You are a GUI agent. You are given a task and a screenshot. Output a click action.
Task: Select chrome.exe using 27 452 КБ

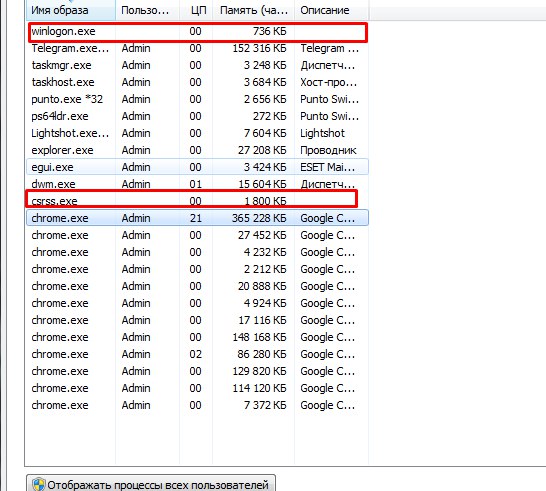[197, 235]
